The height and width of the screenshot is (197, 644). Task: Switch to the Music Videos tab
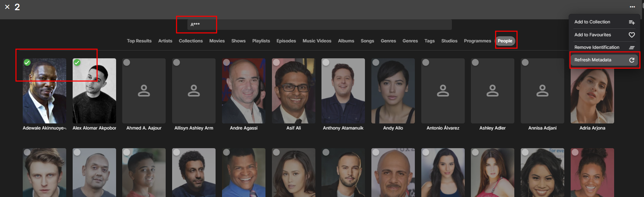317,41
